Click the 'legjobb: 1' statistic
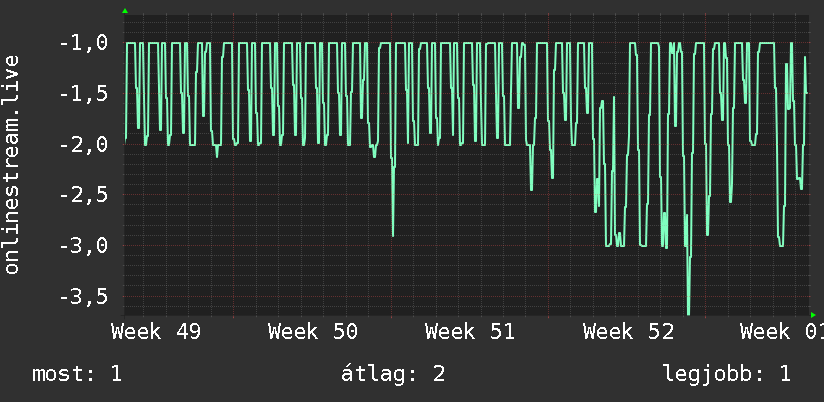Image resolution: width=824 pixels, height=402 pixels. pyautogui.click(x=727, y=374)
